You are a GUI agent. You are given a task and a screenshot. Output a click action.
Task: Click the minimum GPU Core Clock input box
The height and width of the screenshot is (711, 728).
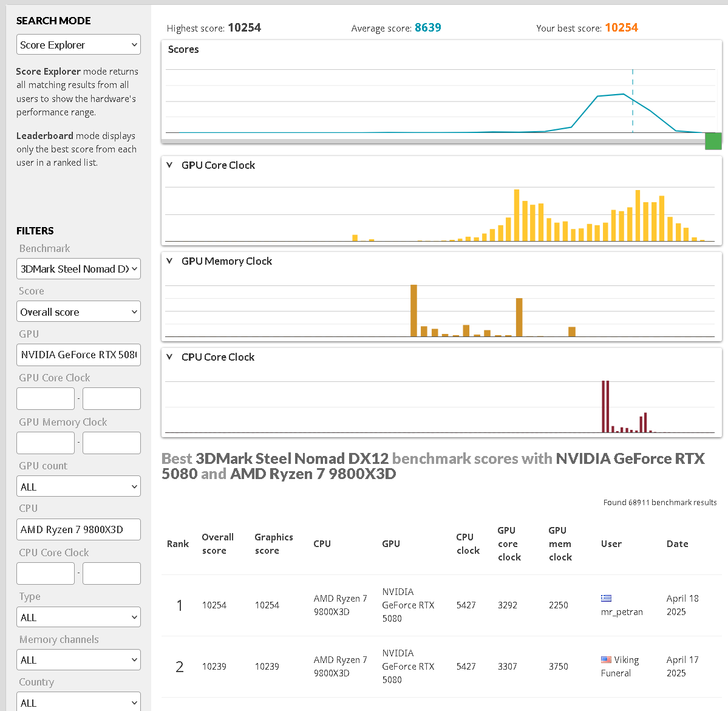point(46,399)
